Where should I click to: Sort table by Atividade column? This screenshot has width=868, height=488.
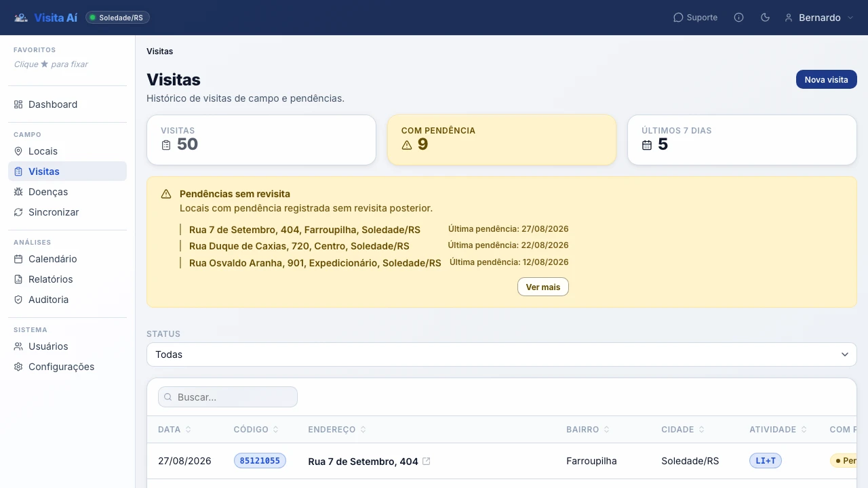(778, 430)
